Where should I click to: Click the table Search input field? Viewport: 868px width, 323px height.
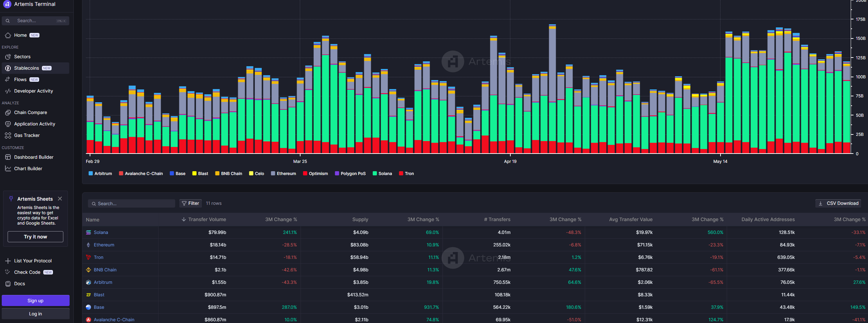click(135, 204)
